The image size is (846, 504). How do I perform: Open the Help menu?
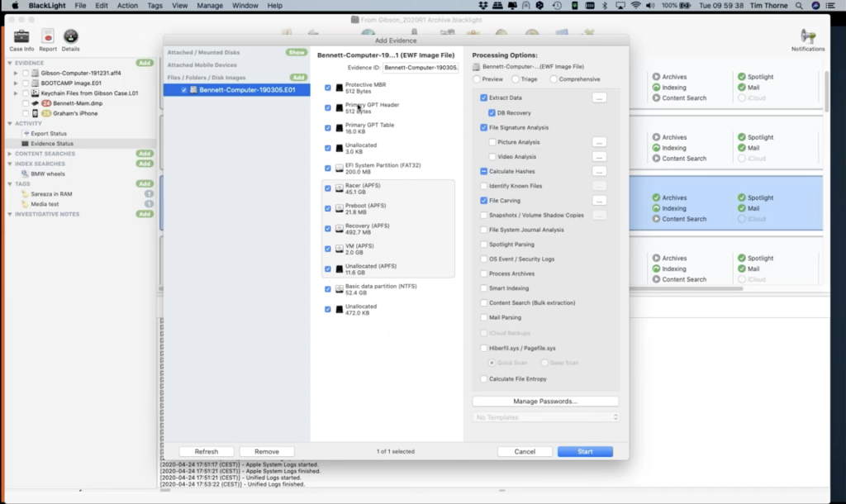point(274,6)
